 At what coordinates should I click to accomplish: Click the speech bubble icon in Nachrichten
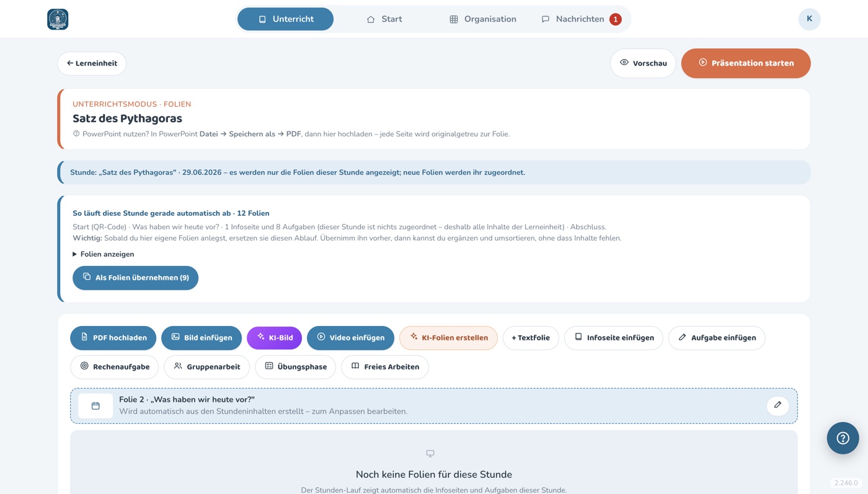pyautogui.click(x=546, y=19)
